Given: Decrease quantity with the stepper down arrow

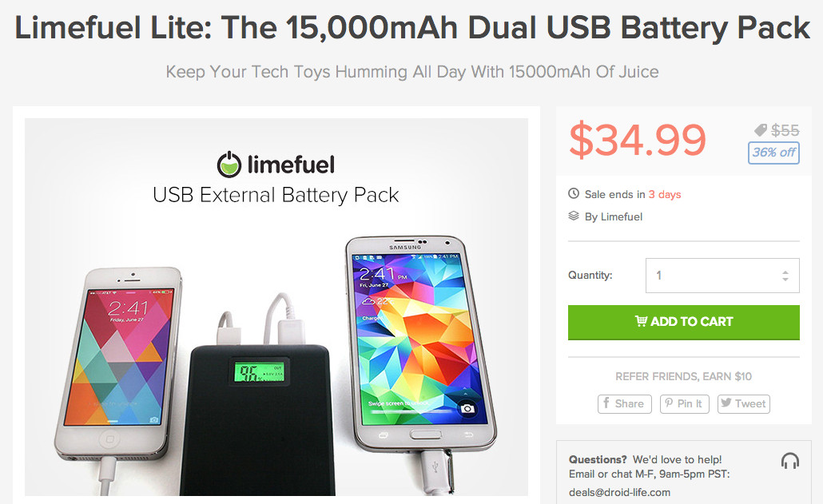Looking at the screenshot, I should click(785, 279).
